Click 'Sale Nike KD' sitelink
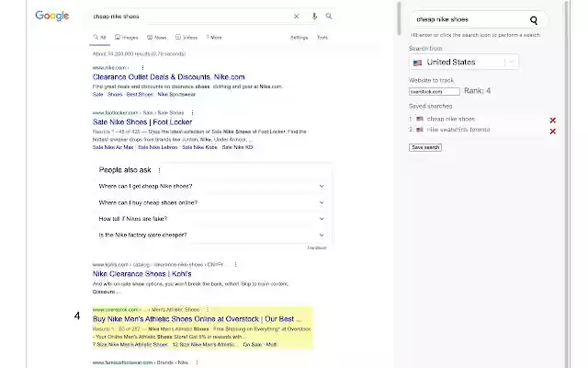 tap(237, 147)
